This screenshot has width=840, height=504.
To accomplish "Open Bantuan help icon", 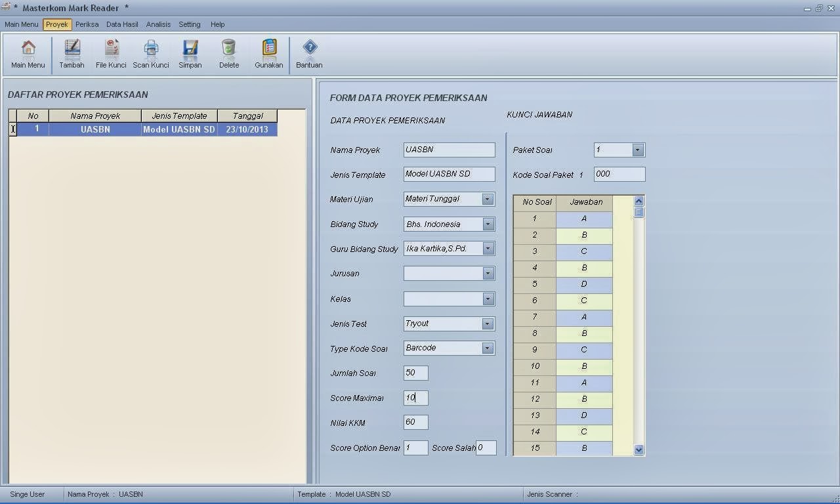I will (310, 48).
